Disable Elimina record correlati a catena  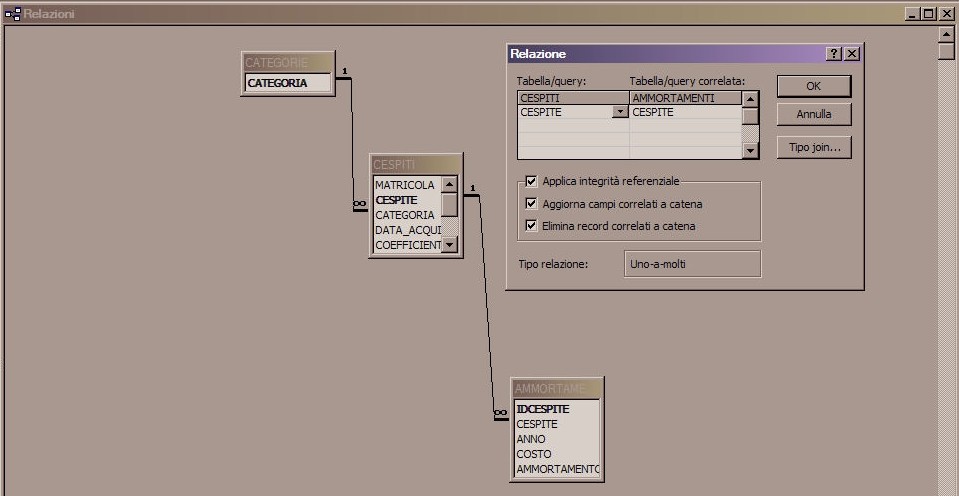click(x=531, y=226)
